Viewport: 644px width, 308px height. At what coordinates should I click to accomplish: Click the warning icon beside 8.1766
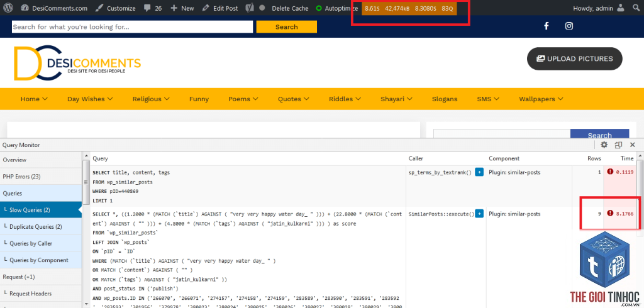pos(610,212)
